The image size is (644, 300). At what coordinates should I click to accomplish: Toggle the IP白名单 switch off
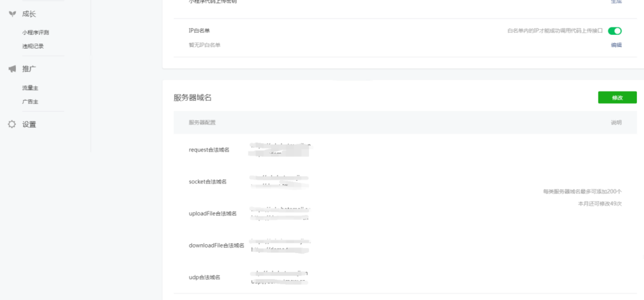614,31
